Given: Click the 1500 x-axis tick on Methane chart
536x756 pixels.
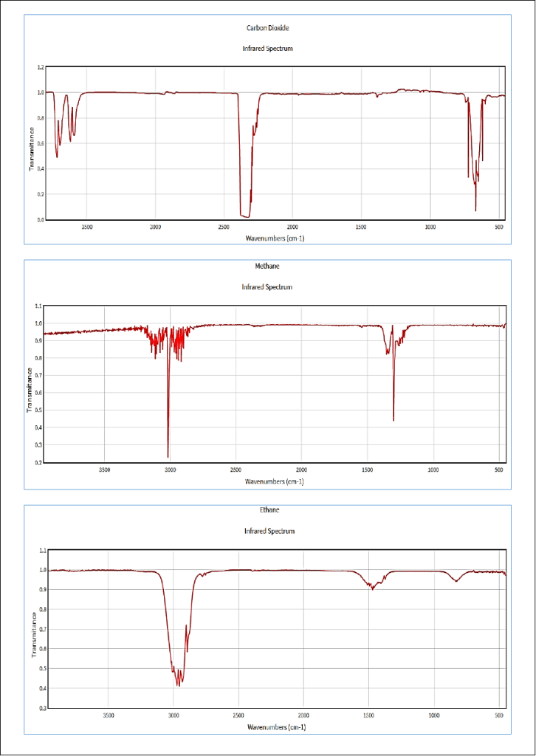Looking at the screenshot, I should (367, 470).
